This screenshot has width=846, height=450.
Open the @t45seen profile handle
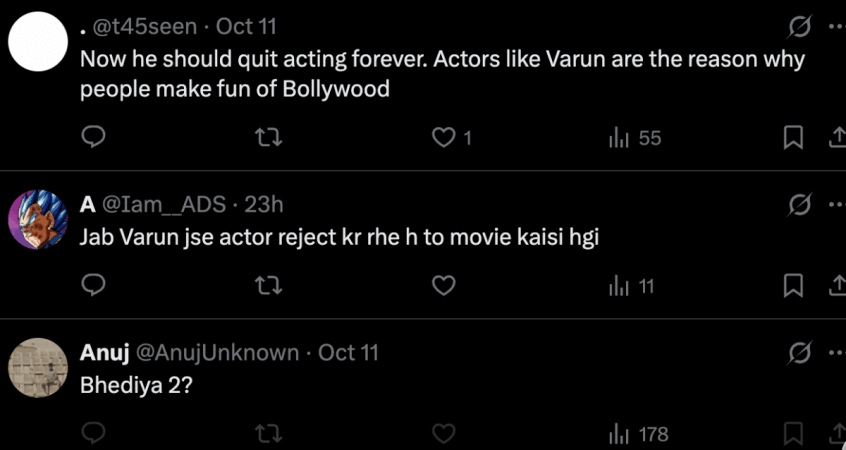pyautogui.click(x=145, y=27)
